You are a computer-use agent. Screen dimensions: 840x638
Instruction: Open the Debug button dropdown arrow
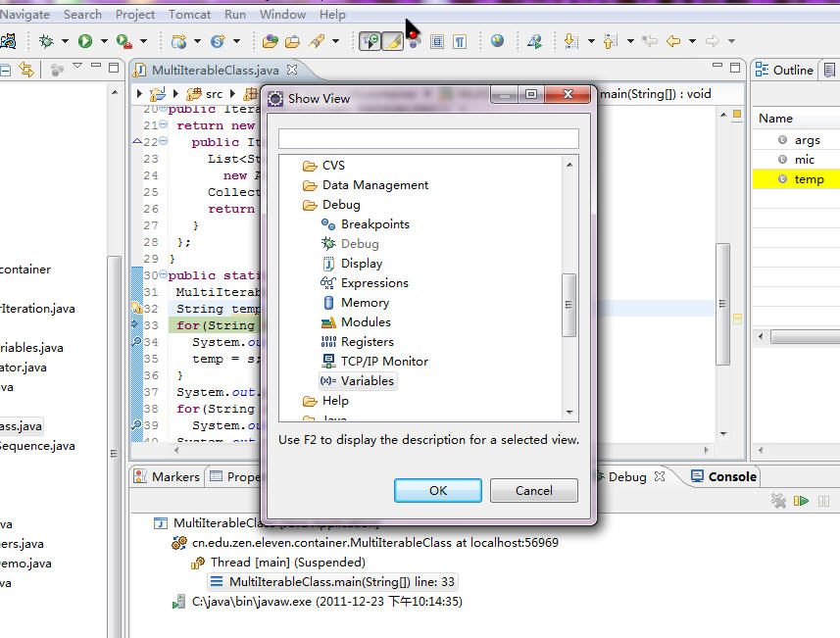[65, 41]
